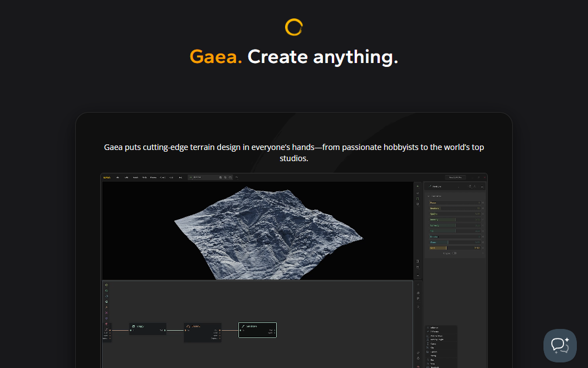Click the search field in app top bar
The width and height of the screenshot is (588, 368).
[x=204, y=177]
